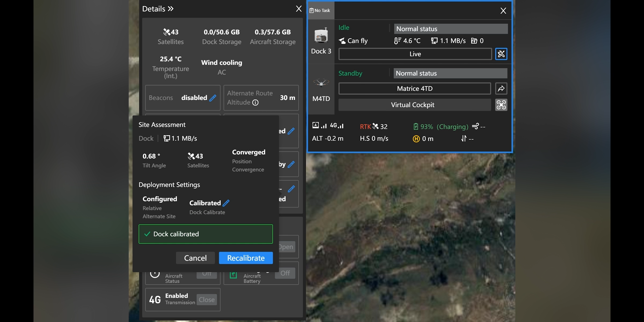This screenshot has width=644, height=322.
Task: Click the Matrice 4TD name field
Action: pyautogui.click(x=415, y=89)
